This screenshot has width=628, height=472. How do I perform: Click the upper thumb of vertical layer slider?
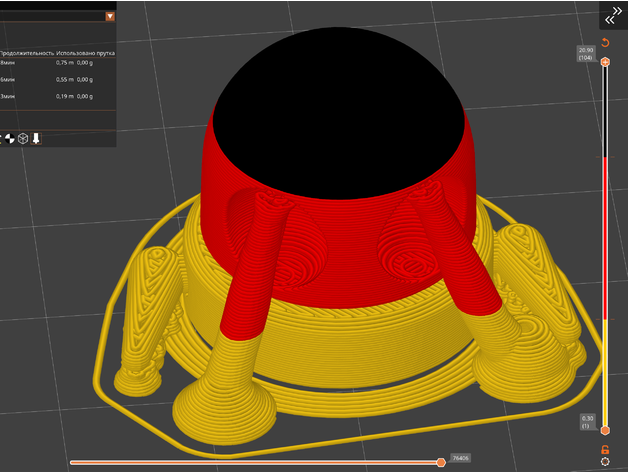click(x=605, y=61)
